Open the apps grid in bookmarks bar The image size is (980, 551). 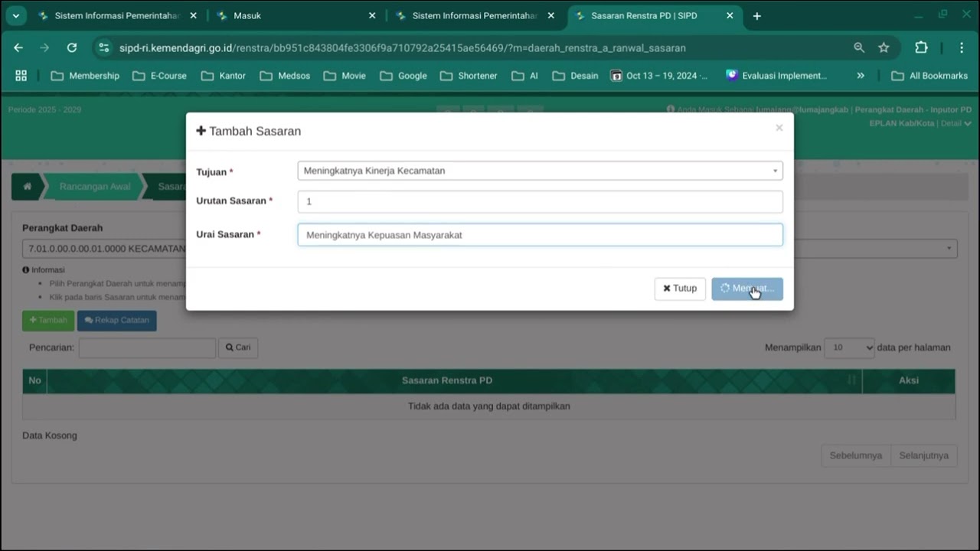[21, 76]
